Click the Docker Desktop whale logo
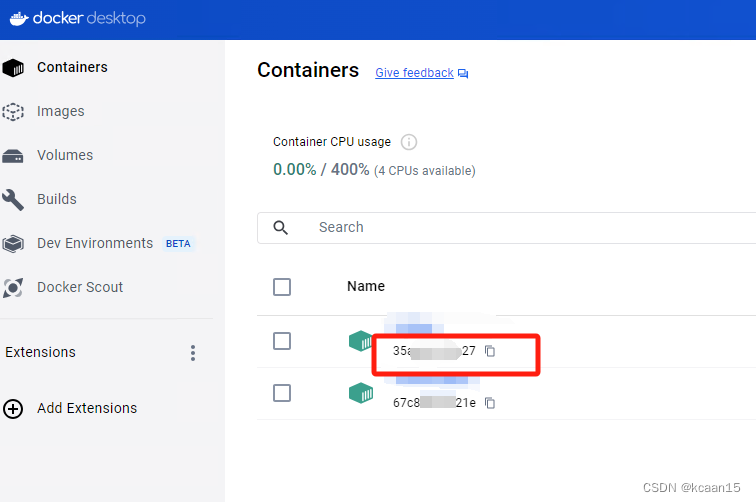This screenshot has height=502, width=756. point(19,19)
